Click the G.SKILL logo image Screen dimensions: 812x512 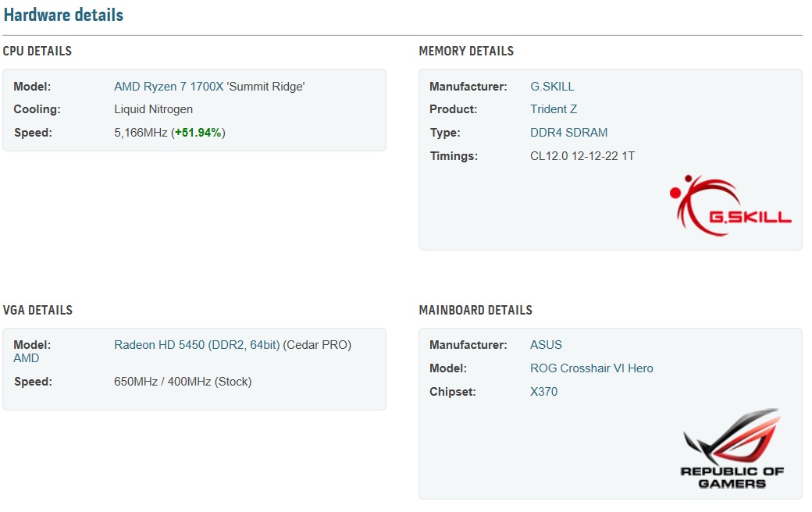click(x=730, y=205)
